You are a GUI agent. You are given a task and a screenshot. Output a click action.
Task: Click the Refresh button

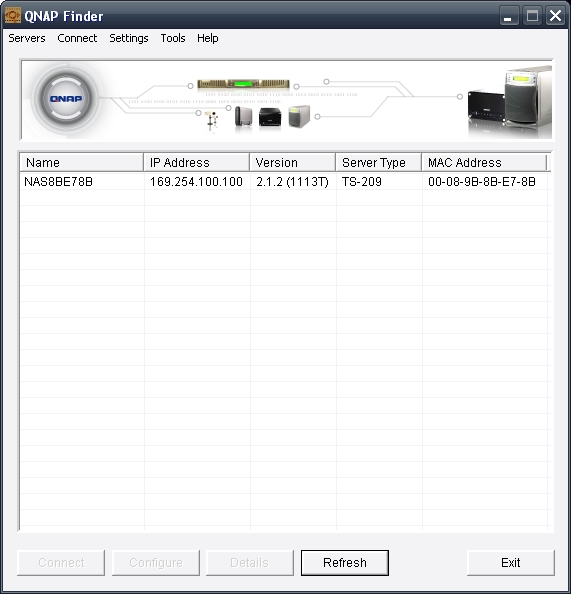pos(345,563)
